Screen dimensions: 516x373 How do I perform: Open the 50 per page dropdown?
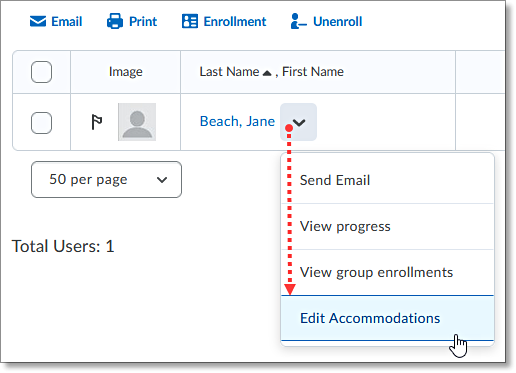click(106, 180)
